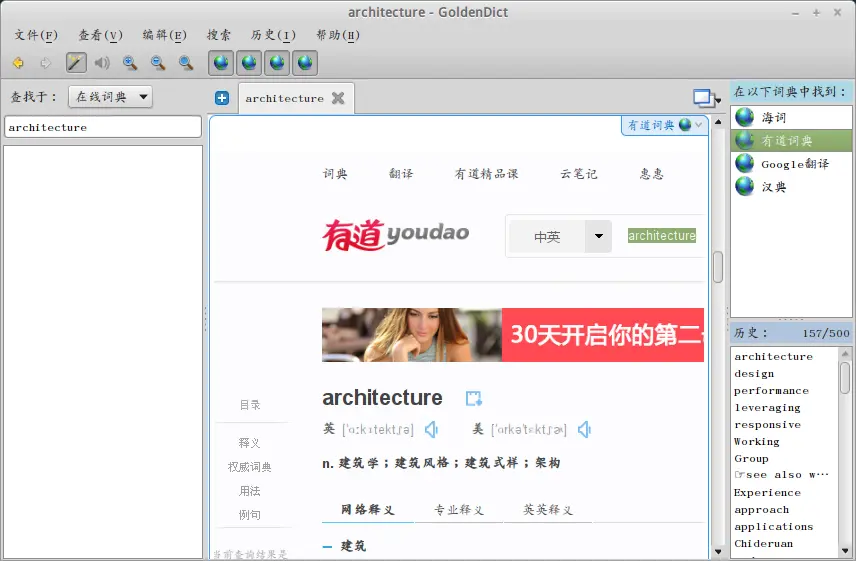This screenshot has height=561, width=856.
Task: Click the 云笔记 link
Action: click(579, 174)
